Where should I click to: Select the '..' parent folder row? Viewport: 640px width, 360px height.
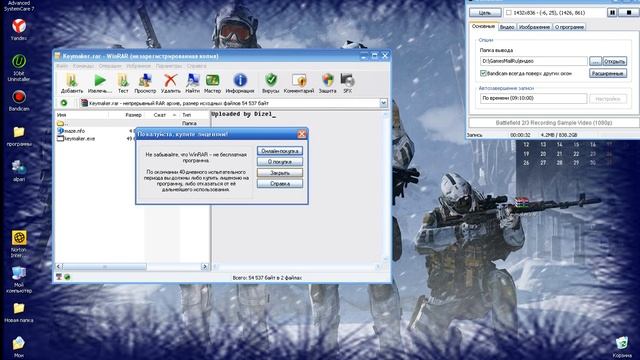132,123
